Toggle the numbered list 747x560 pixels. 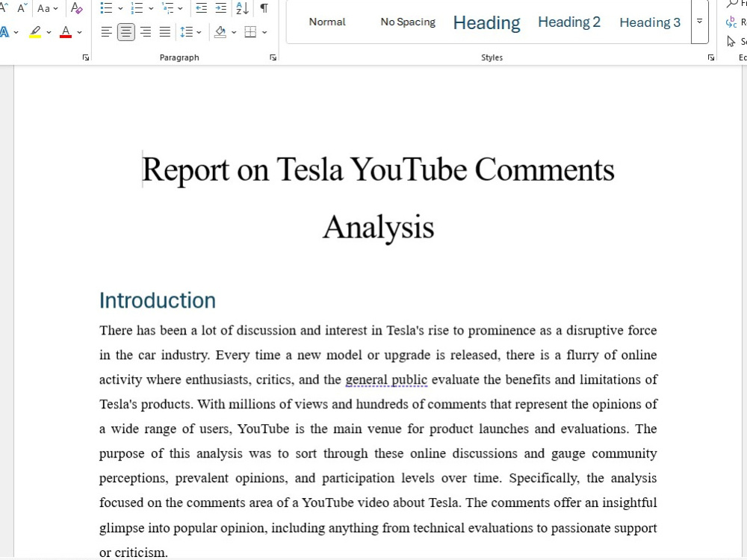pyautogui.click(x=137, y=8)
